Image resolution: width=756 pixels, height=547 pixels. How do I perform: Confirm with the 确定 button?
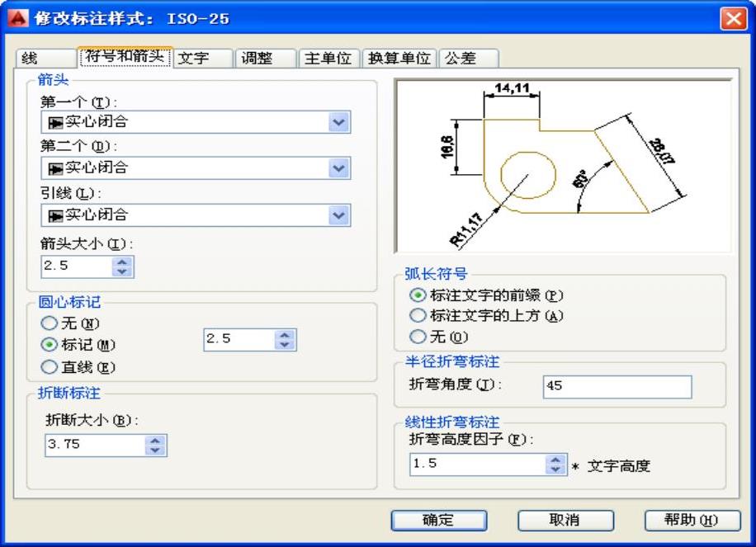click(x=439, y=521)
